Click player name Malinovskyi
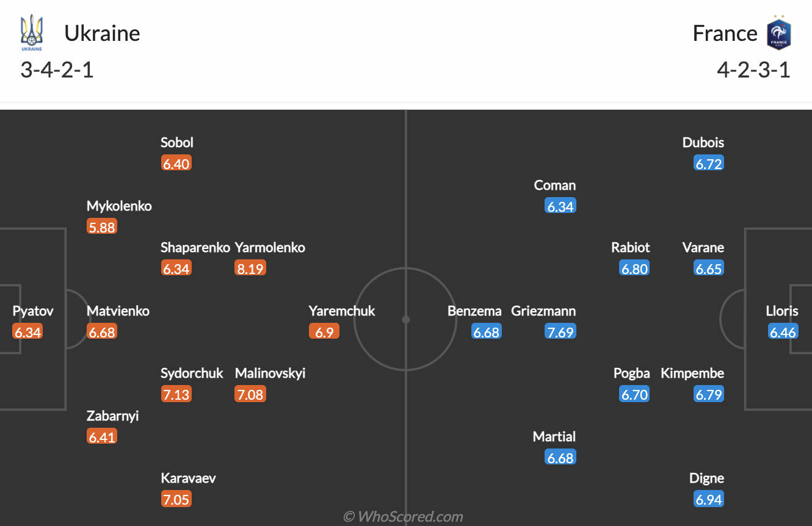Screen dimensions: 812x526 [270, 373]
